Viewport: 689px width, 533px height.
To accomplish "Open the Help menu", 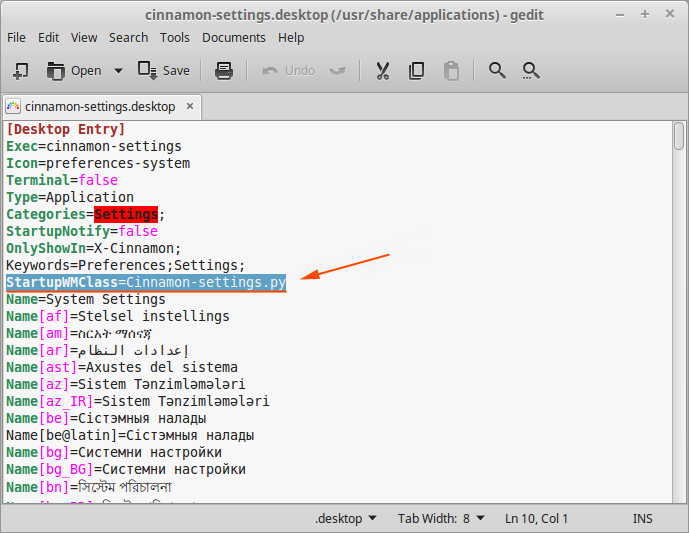I will (291, 38).
